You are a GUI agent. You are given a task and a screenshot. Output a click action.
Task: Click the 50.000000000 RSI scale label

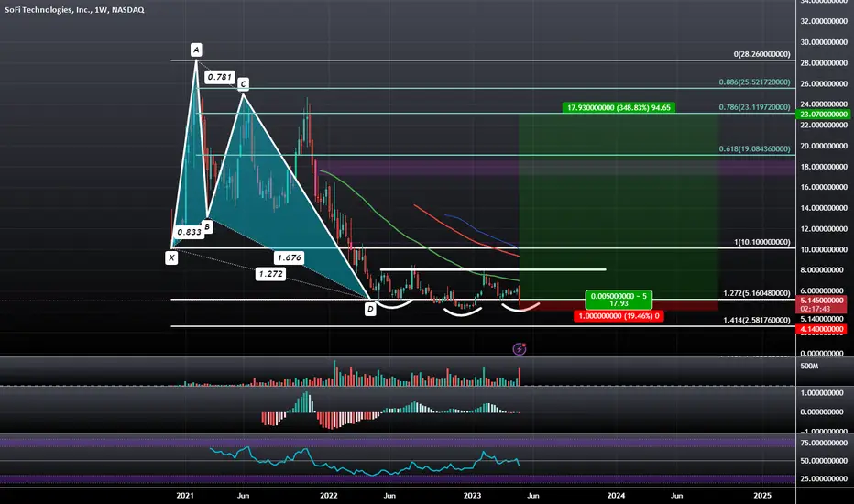824,461
